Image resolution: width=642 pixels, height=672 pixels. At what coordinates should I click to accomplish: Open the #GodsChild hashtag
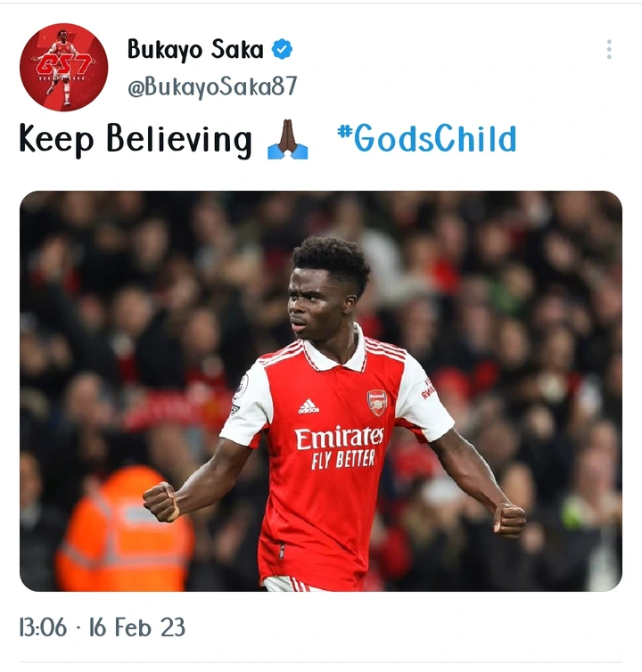tap(426, 138)
